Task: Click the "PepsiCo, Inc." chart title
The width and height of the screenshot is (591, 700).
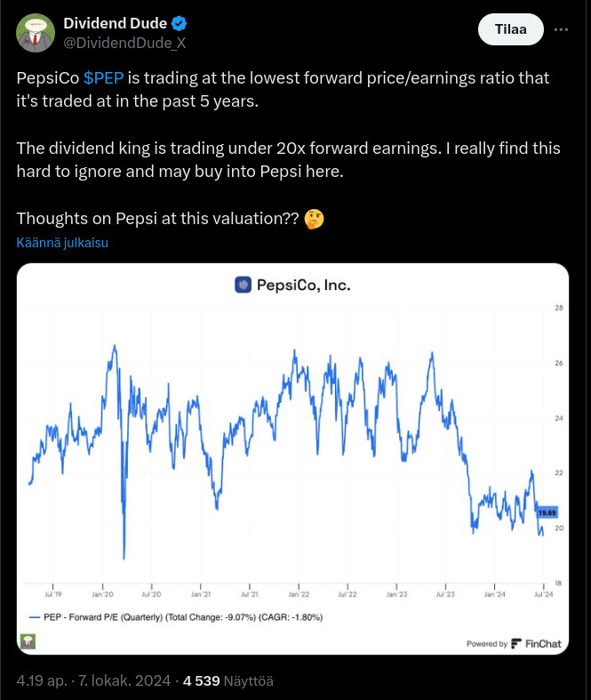Action: pyautogui.click(x=303, y=286)
